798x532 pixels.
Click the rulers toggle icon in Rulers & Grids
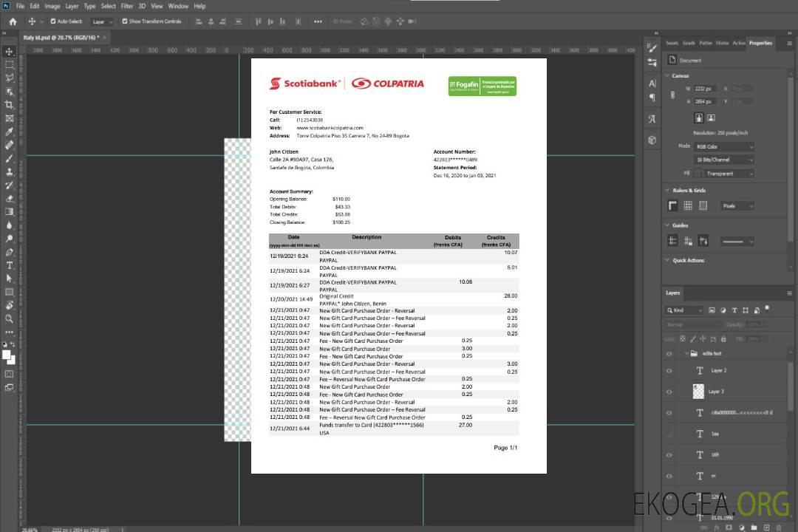[x=672, y=205]
